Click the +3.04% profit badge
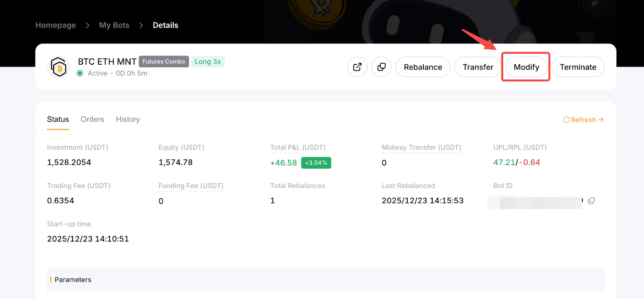This screenshot has height=299, width=644. coord(316,163)
